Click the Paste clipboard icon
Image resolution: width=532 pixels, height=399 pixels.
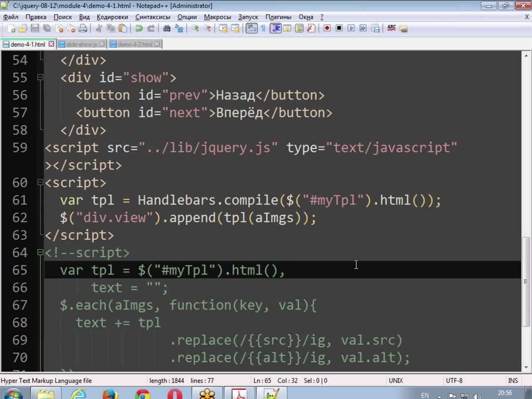point(123,28)
